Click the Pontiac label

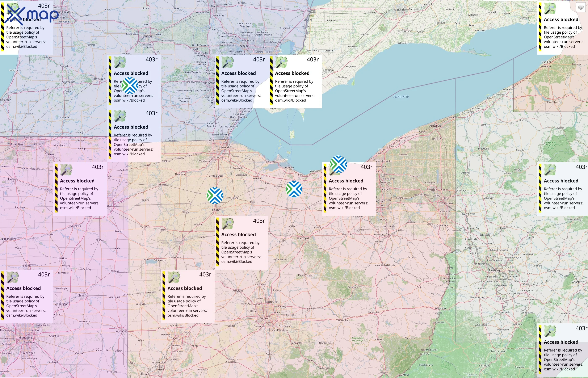[x=244, y=45]
